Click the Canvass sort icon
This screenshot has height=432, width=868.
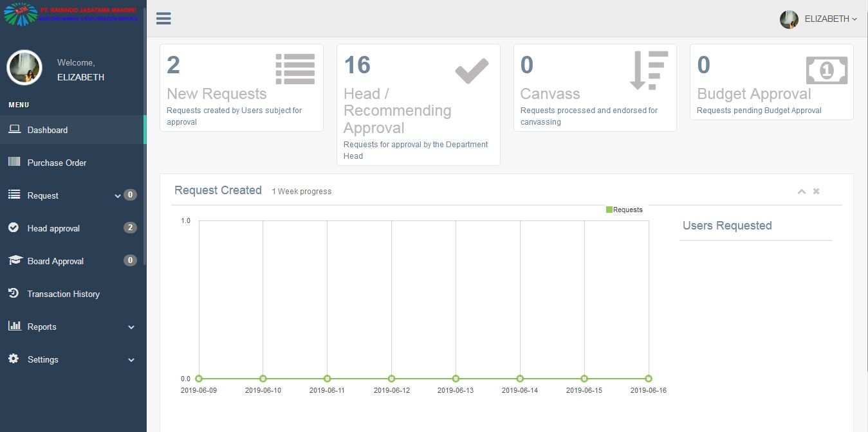[x=649, y=70]
